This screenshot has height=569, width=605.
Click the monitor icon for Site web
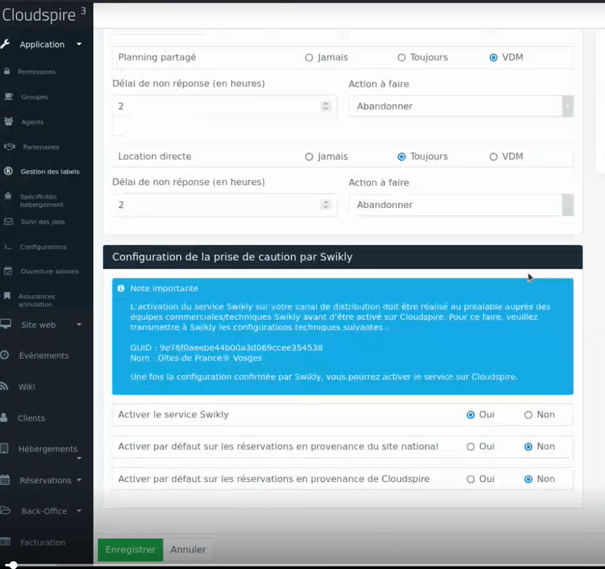coord(5,324)
